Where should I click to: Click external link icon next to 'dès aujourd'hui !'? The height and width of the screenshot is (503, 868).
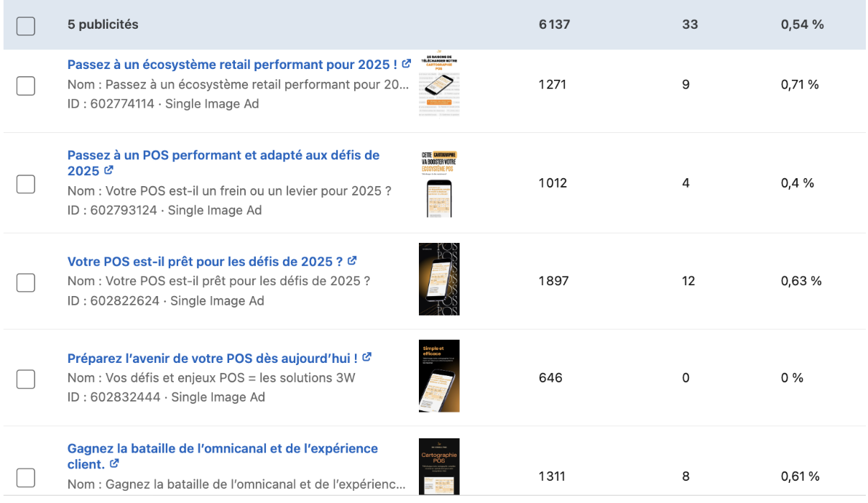[367, 357]
